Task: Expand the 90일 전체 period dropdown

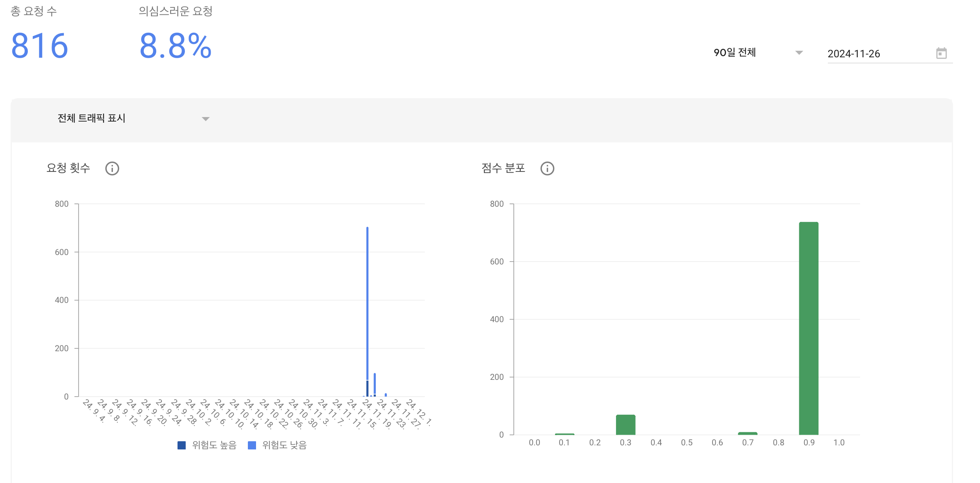Action: 735,53
